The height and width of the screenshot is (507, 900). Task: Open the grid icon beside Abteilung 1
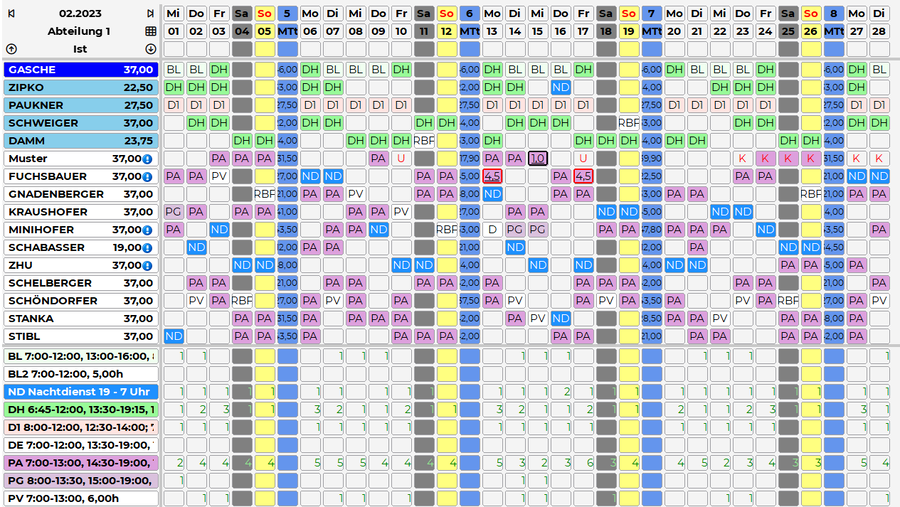150,31
